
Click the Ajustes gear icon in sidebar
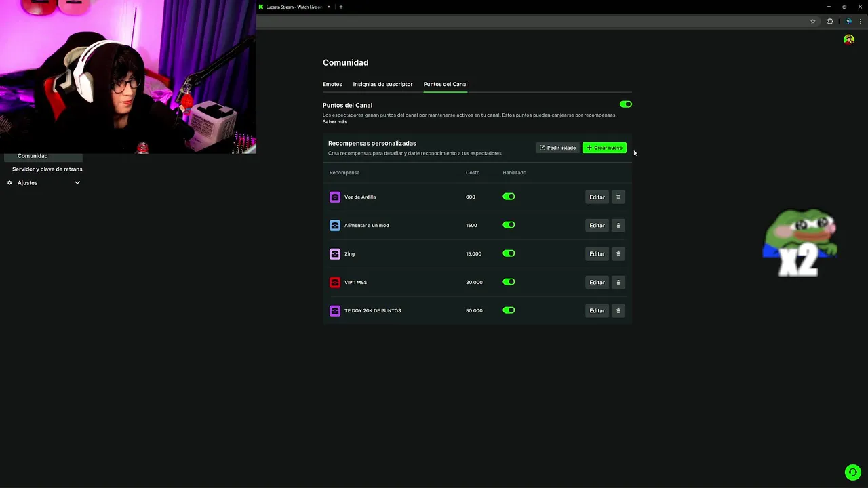[x=9, y=183]
